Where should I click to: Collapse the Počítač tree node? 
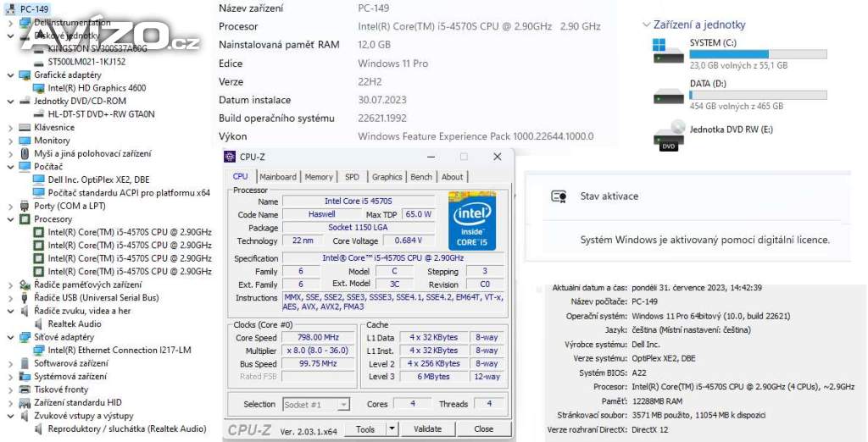(x=10, y=167)
